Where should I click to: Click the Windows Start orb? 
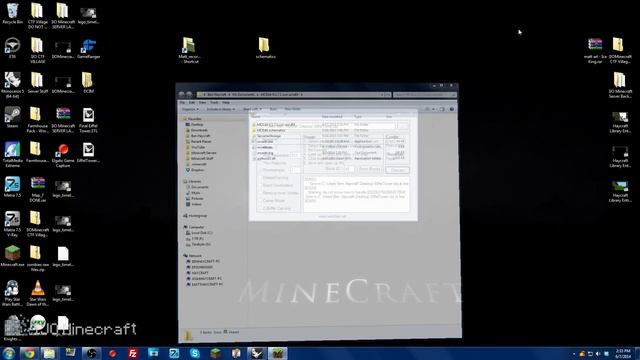[x=9, y=353]
